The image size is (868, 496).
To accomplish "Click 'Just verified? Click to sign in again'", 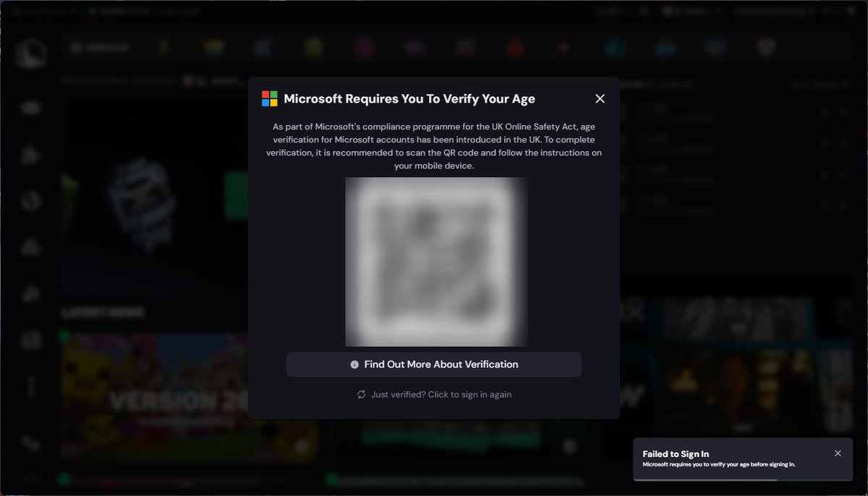I will (434, 394).
